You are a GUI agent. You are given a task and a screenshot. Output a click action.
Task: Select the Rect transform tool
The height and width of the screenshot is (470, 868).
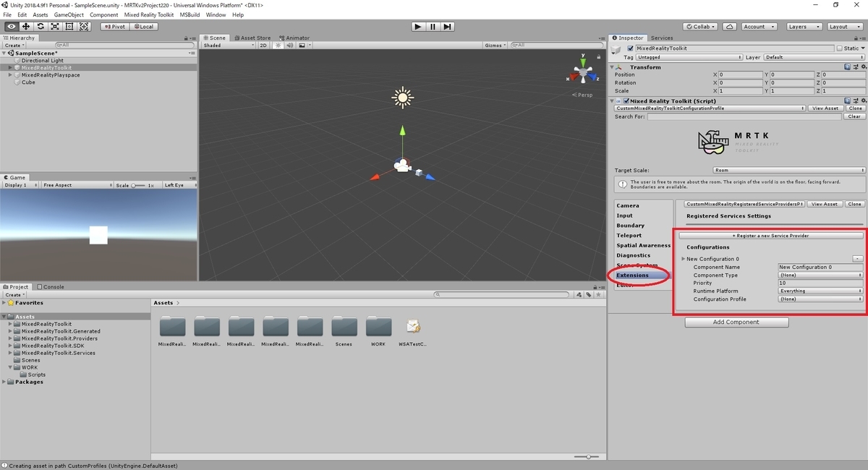coord(69,27)
